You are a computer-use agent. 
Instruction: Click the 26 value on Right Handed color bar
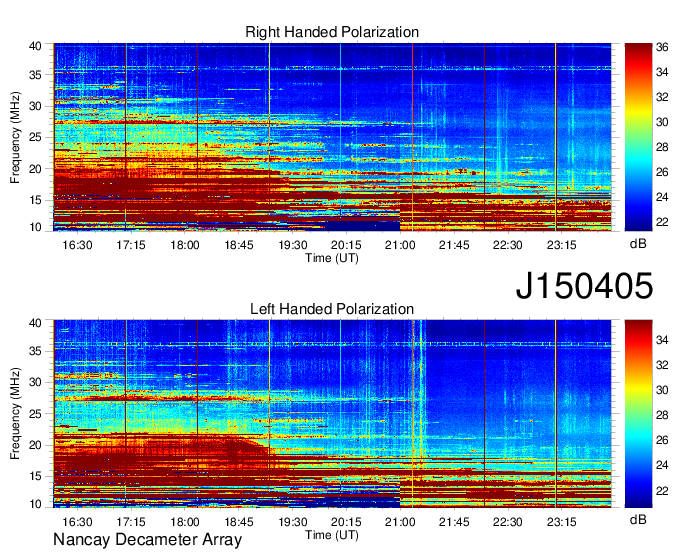click(662, 172)
